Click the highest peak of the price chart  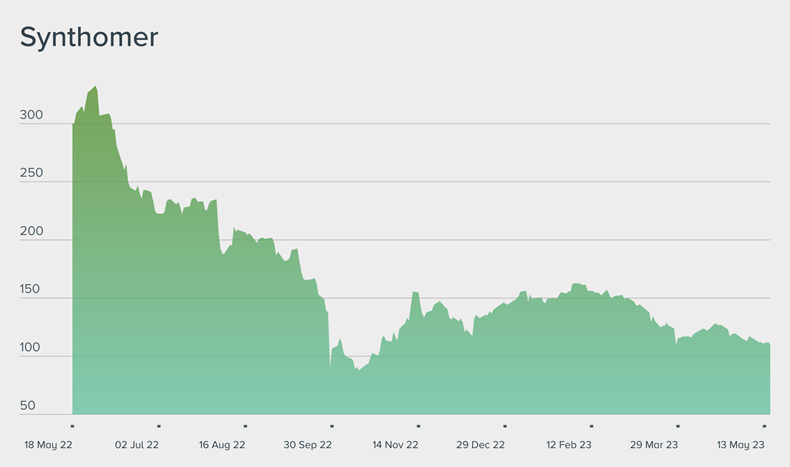coord(95,87)
